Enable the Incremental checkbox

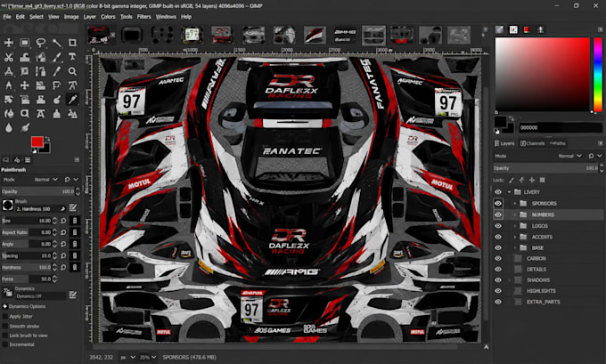[x=5, y=344]
